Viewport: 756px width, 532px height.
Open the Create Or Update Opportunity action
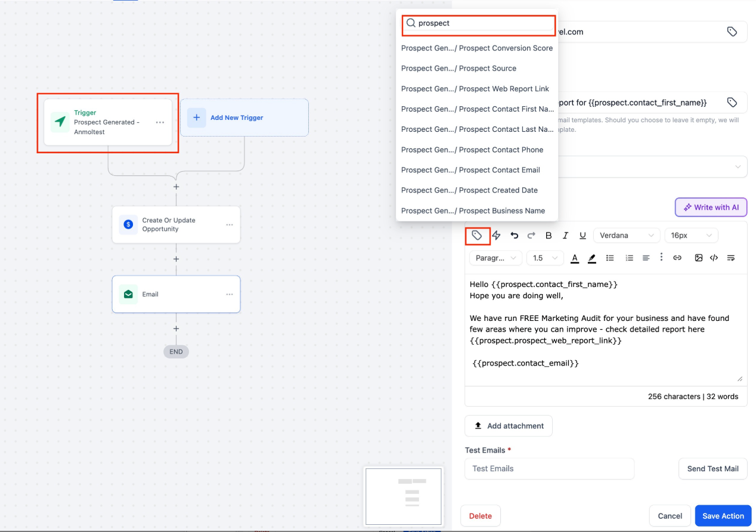pyautogui.click(x=176, y=225)
